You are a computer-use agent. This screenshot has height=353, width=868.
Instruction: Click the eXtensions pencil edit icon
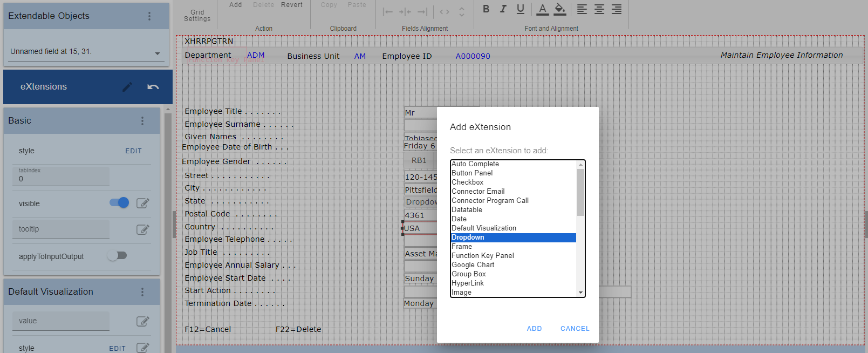pos(127,87)
